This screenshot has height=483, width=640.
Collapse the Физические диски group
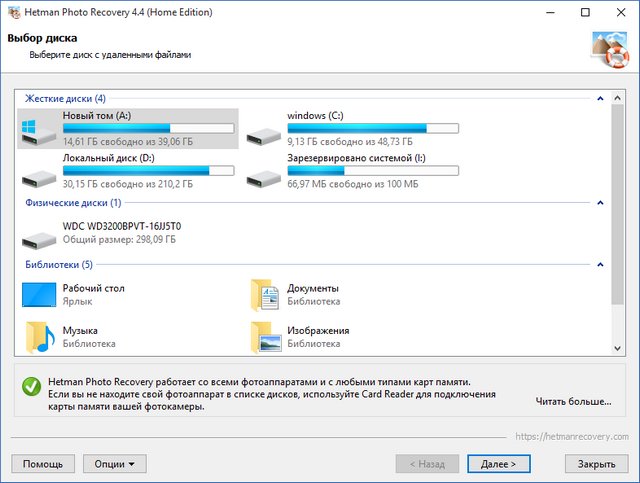[x=599, y=203]
